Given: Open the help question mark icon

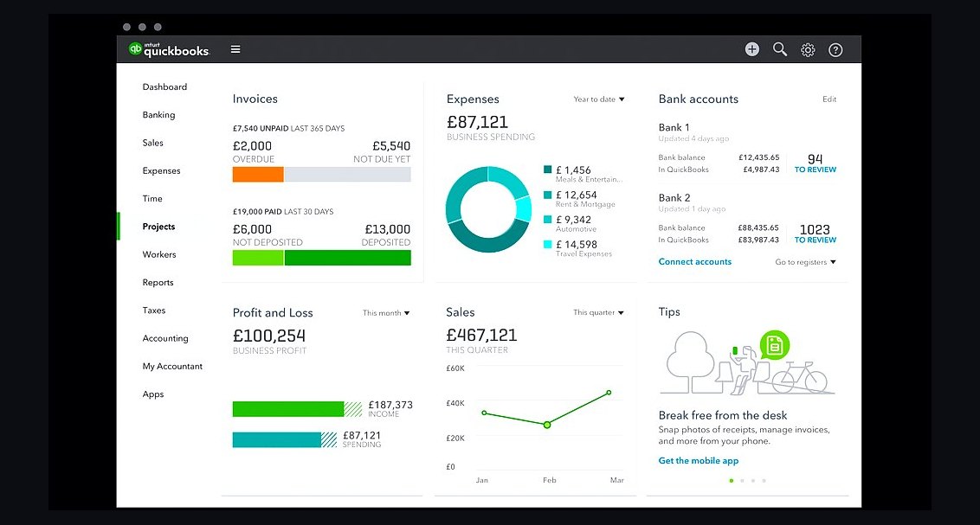Looking at the screenshot, I should [835, 50].
